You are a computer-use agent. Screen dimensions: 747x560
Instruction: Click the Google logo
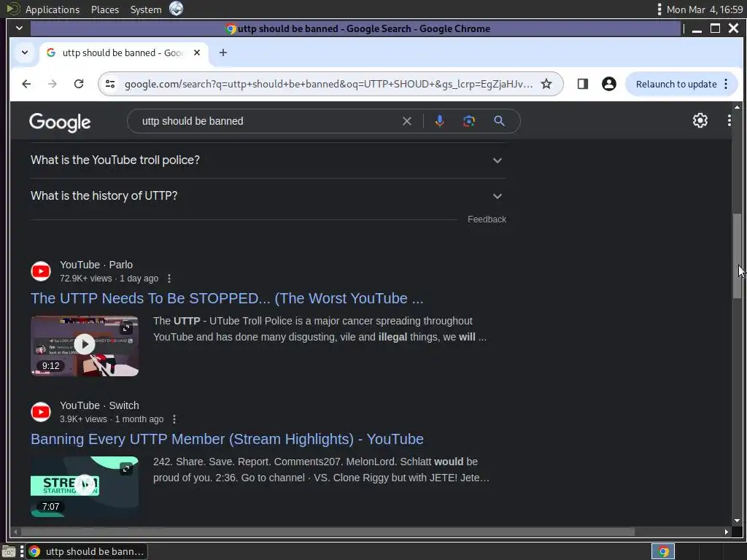click(60, 122)
